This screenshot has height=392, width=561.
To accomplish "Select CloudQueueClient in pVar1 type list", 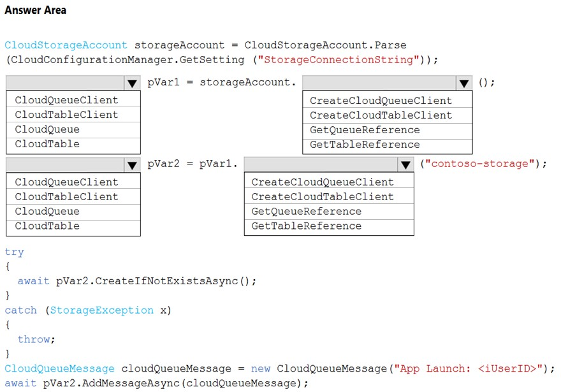I will pos(73,100).
